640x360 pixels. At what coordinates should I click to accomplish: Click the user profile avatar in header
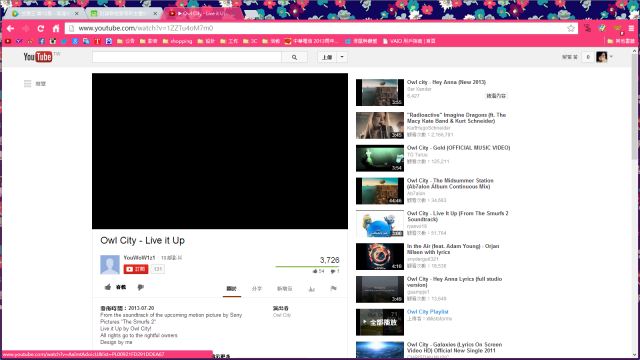(x=602, y=57)
